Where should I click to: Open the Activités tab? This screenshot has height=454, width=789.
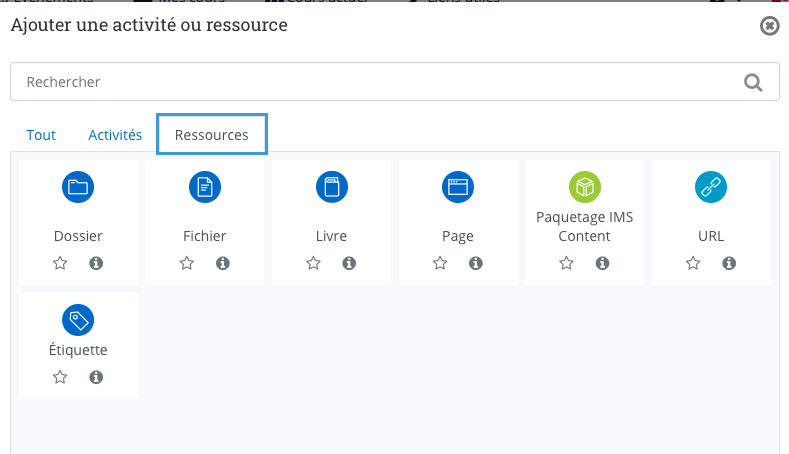[x=115, y=135]
